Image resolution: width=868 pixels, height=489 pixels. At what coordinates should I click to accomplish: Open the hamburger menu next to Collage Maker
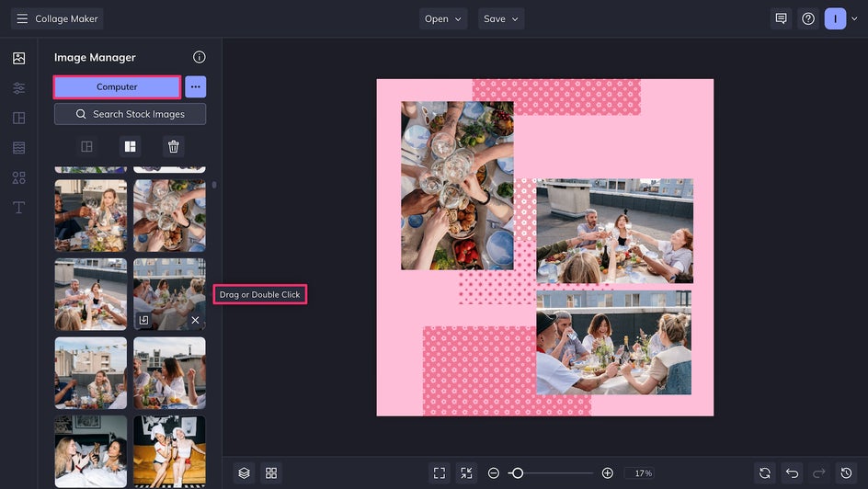22,18
